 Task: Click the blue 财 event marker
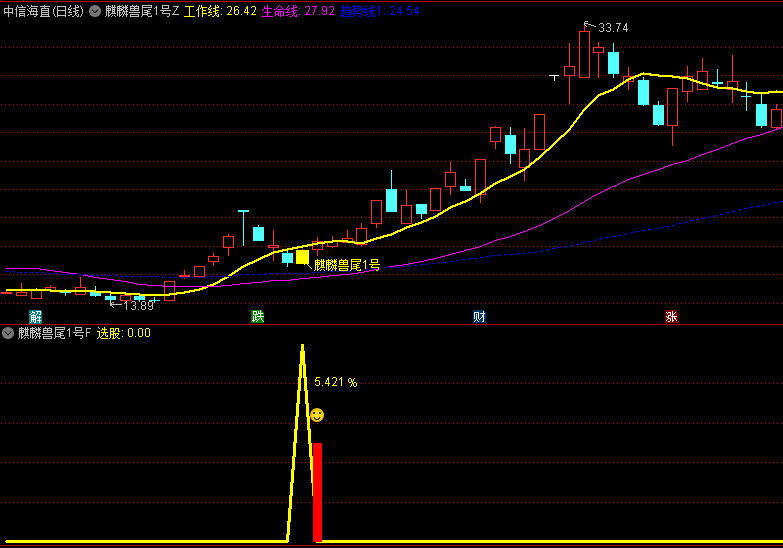480,317
